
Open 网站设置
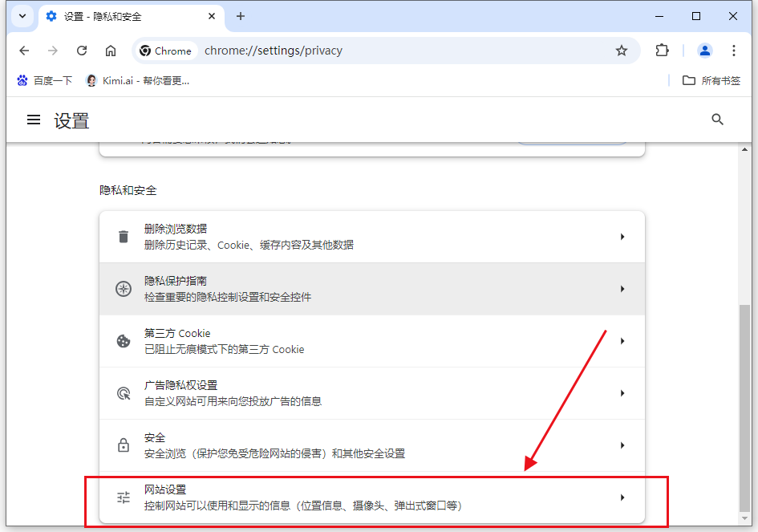click(x=371, y=497)
